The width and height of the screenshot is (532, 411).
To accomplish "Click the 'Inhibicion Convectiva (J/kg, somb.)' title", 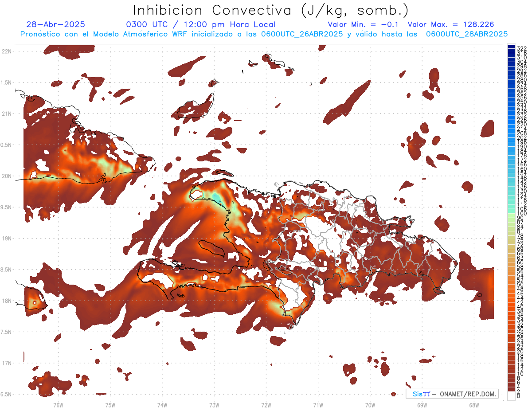I will click(271, 10).
